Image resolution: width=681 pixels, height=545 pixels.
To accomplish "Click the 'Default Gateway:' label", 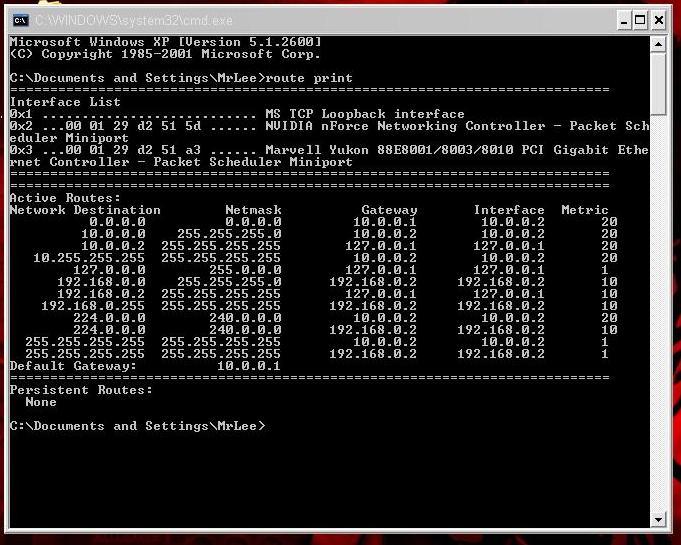I will [x=73, y=366].
